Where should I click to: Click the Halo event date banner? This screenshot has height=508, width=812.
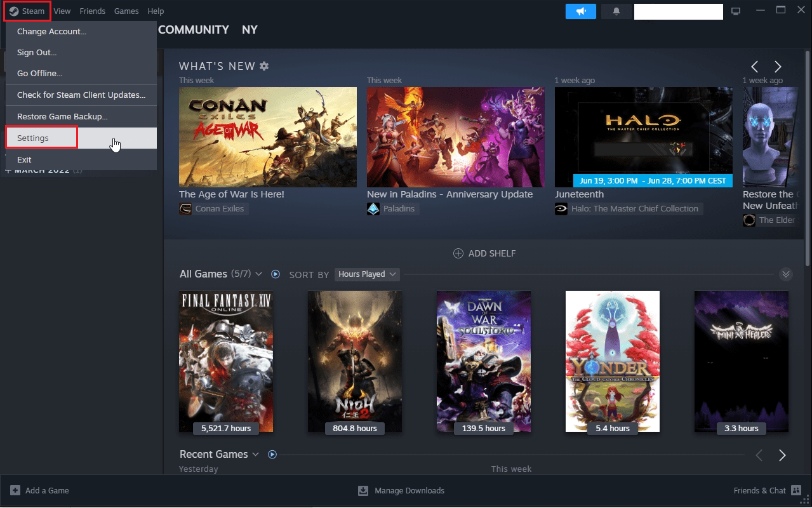653,181
